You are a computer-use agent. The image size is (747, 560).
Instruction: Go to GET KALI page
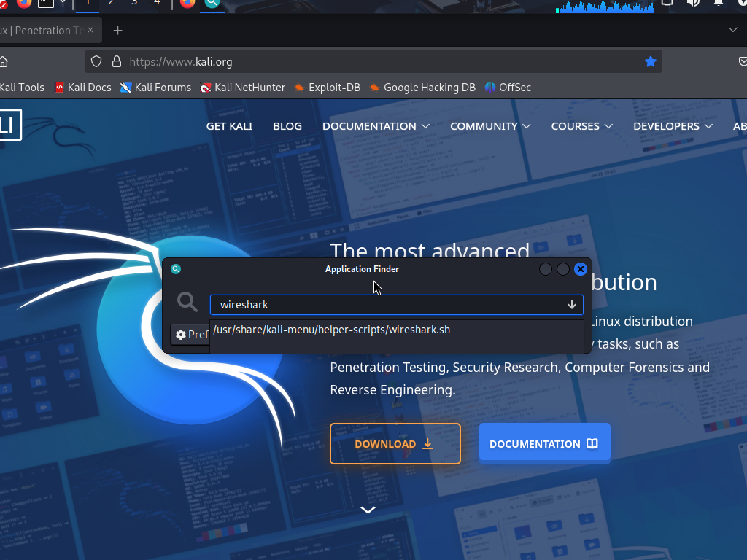click(229, 126)
